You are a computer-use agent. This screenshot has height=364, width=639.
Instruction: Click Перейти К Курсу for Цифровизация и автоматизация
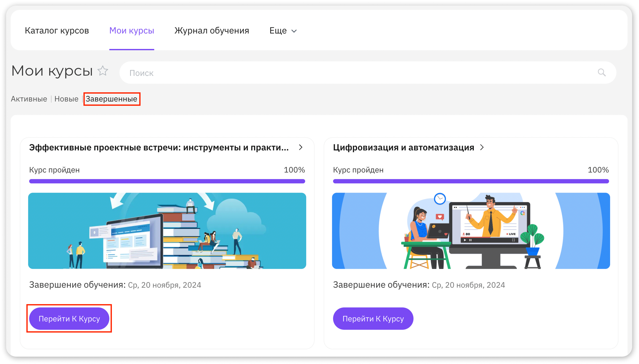pyautogui.click(x=373, y=318)
